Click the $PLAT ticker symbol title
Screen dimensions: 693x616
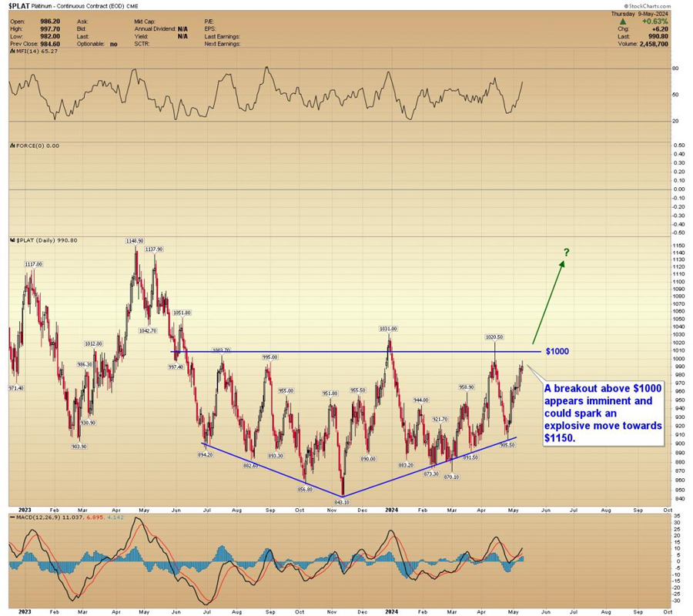click(x=18, y=6)
